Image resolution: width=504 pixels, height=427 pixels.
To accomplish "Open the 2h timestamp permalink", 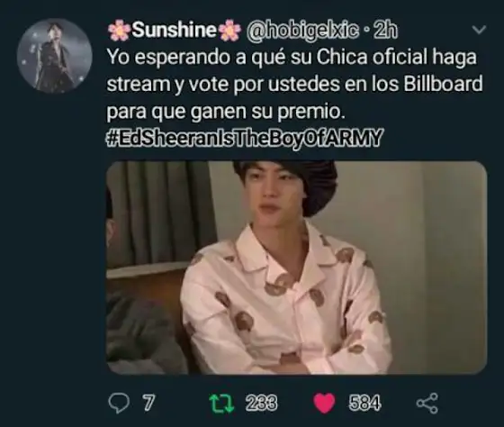I will click(x=385, y=31).
